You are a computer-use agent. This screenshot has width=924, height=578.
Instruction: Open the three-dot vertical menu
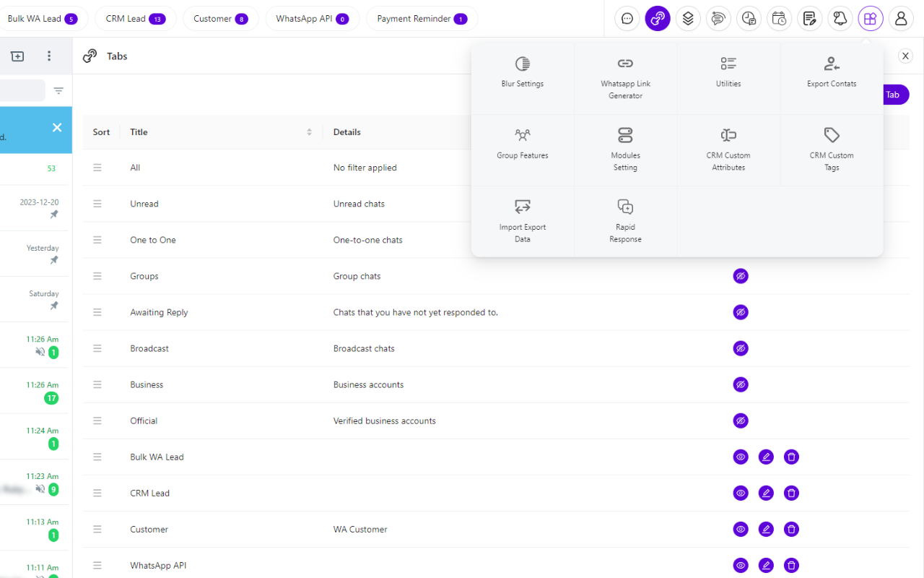(49, 56)
